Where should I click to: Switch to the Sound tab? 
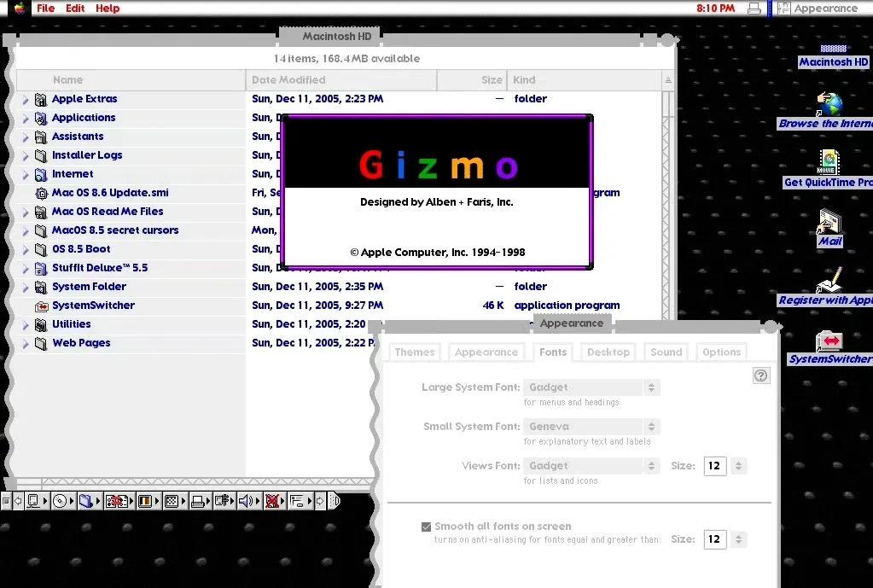[x=666, y=352]
